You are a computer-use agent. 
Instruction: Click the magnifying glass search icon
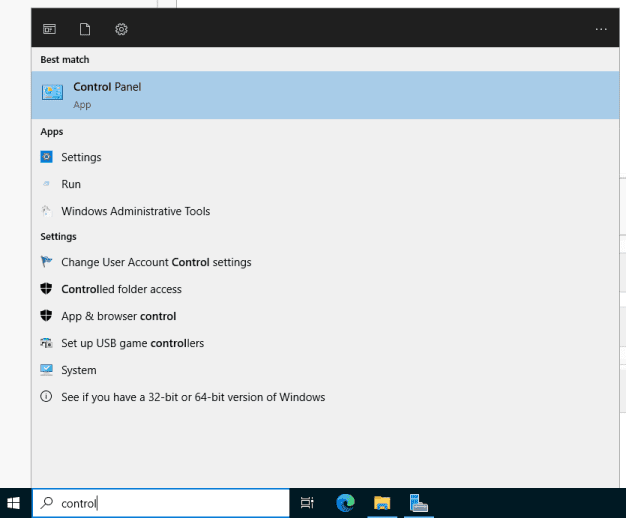click(x=47, y=503)
